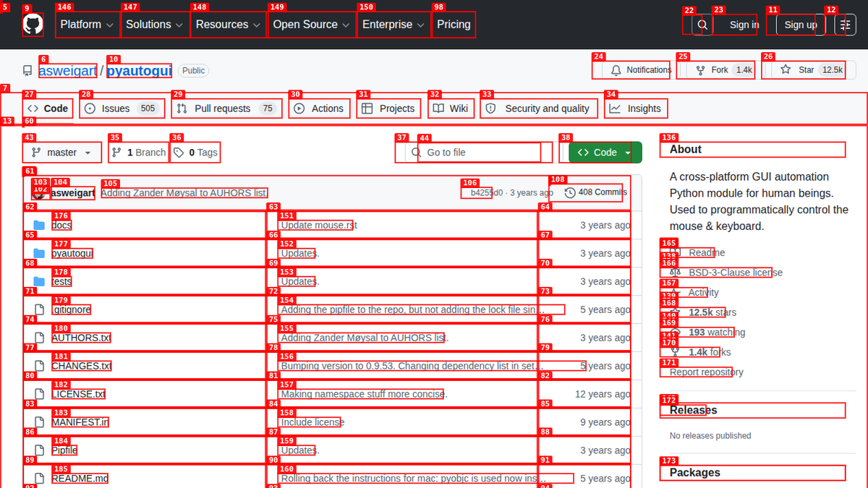This screenshot has height=488, width=868.
Task: View the 12.5k stars link
Action: pyautogui.click(x=703, y=312)
